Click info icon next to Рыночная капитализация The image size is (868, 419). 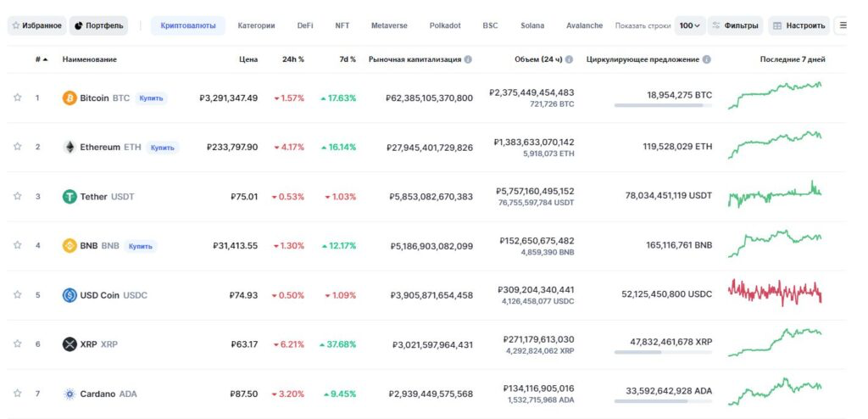(468, 60)
